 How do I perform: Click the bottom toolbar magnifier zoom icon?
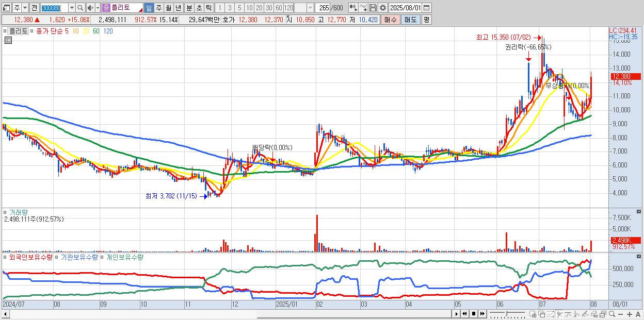coord(612,314)
